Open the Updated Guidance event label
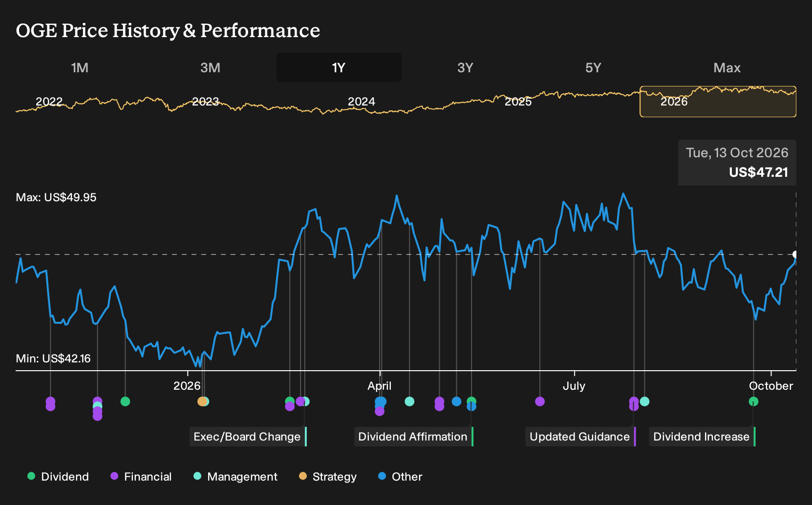812x505 pixels. click(x=580, y=437)
